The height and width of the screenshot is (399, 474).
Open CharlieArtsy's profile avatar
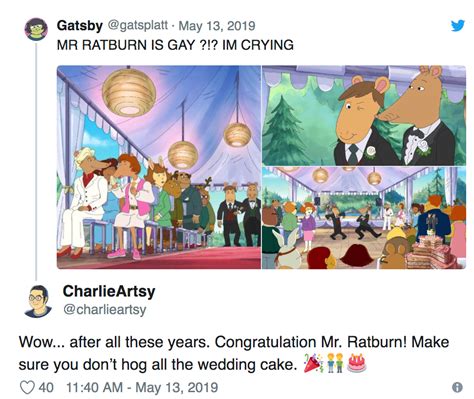pyautogui.click(x=38, y=301)
